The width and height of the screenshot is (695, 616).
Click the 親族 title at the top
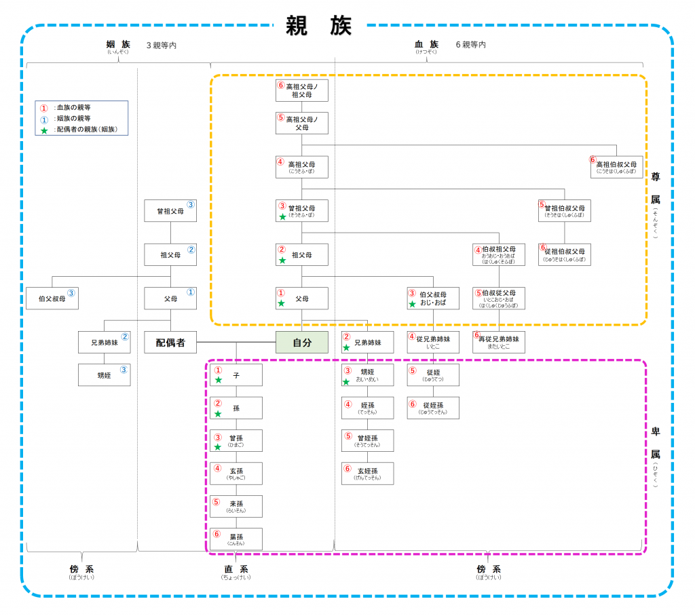pyautogui.click(x=318, y=25)
